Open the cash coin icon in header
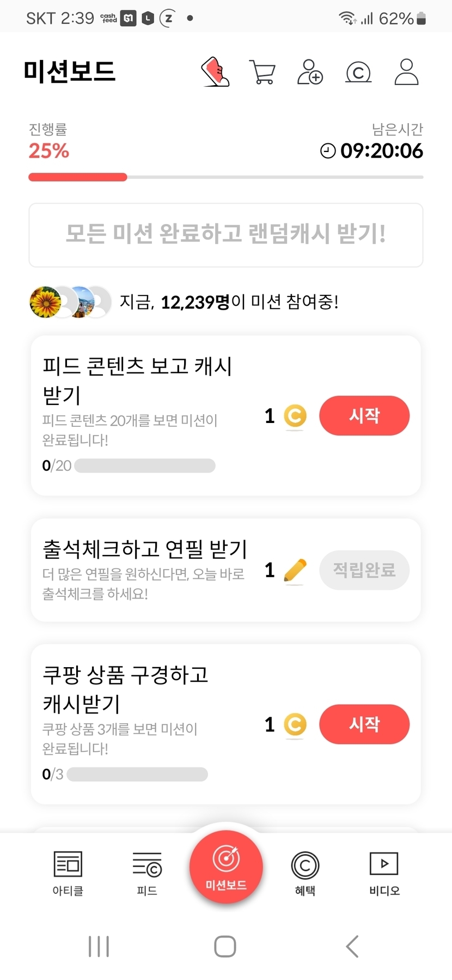The width and height of the screenshot is (452, 980). (358, 72)
